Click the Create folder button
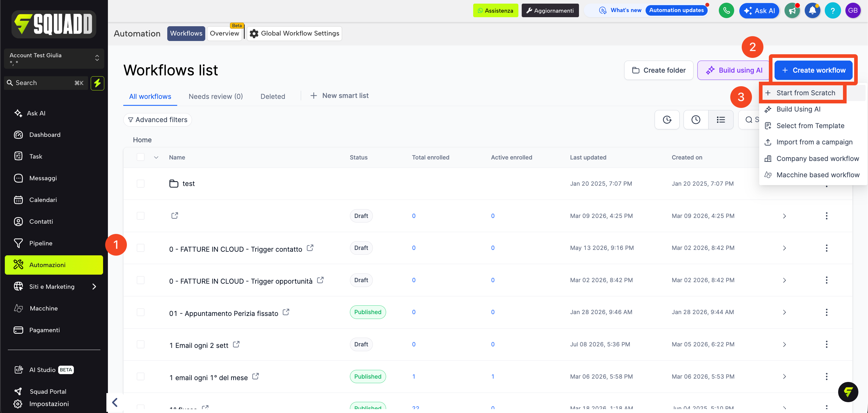 (x=659, y=70)
